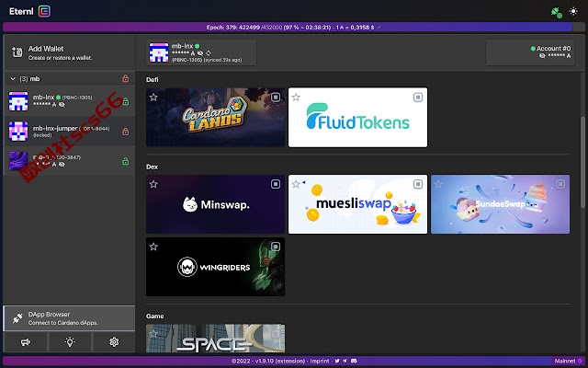Click the Mainnet network indicator
The width and height of the screenshot is (588, 368).
point(569,361)
